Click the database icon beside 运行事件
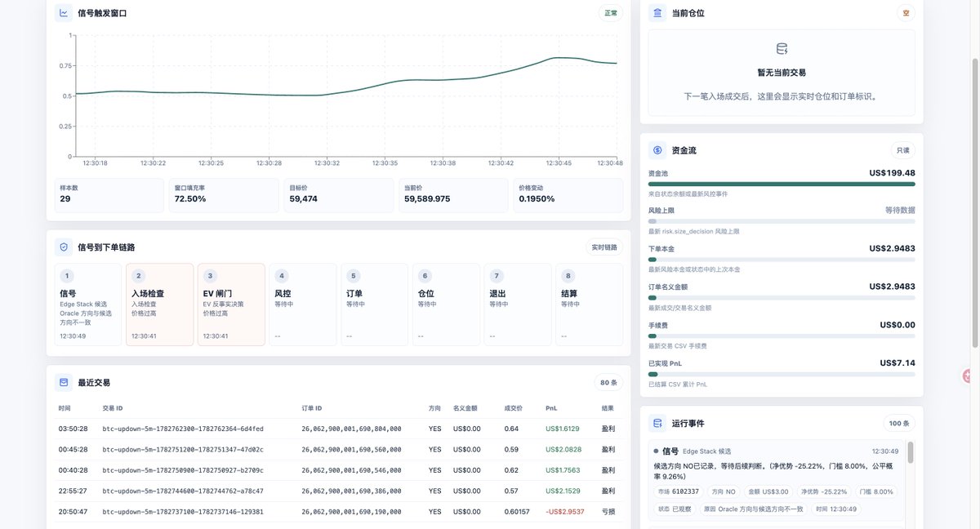Image resolution: width=980 pixels, height=529 pixels. click(x=657, y=424)
